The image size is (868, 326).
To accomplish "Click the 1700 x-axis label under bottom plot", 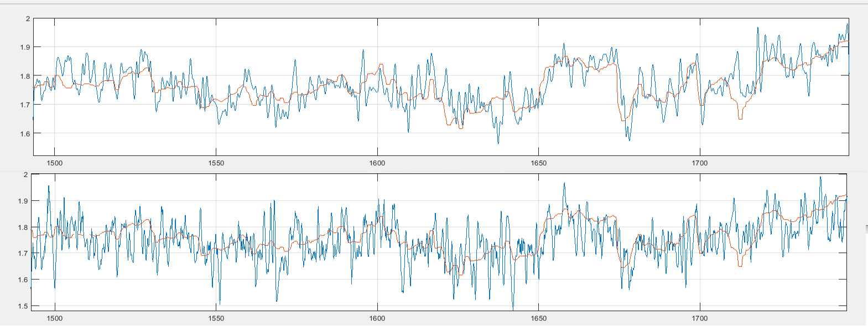I will [700, 318].
